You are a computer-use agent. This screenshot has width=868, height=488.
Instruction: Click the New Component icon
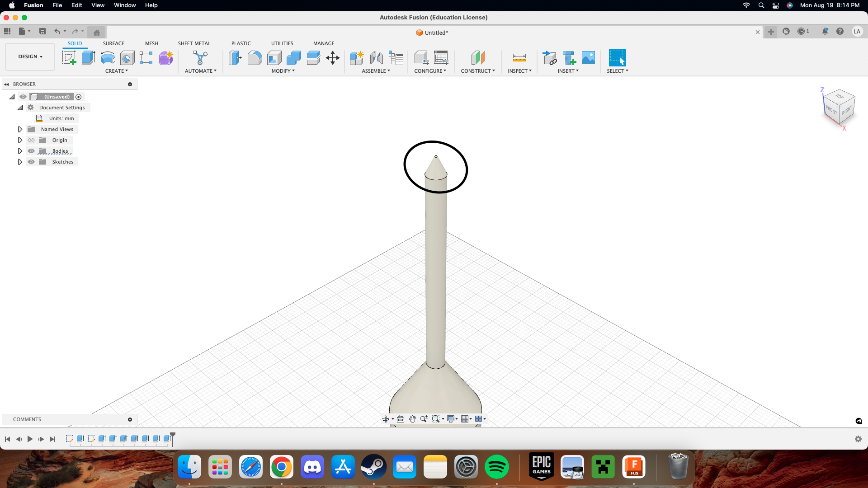pos(356,58)
